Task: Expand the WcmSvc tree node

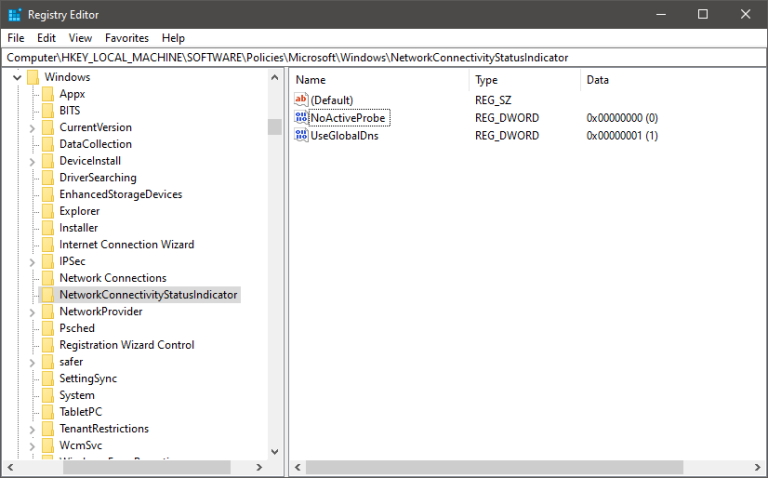Action: 32,446
